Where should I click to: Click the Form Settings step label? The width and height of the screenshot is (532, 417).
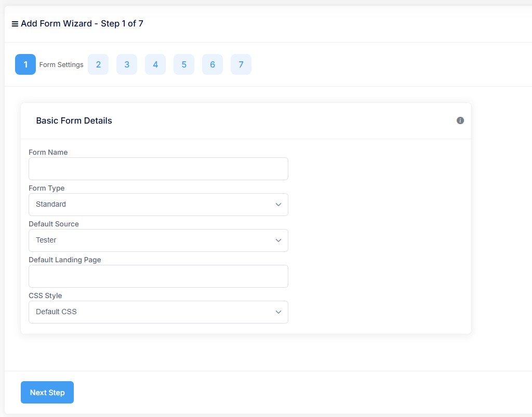[61, 64]
